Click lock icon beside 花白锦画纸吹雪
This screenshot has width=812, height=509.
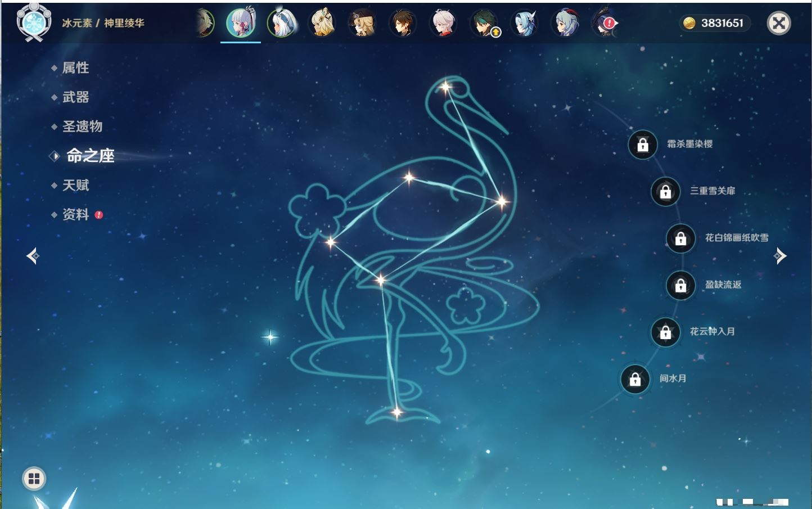pos(681,238)
